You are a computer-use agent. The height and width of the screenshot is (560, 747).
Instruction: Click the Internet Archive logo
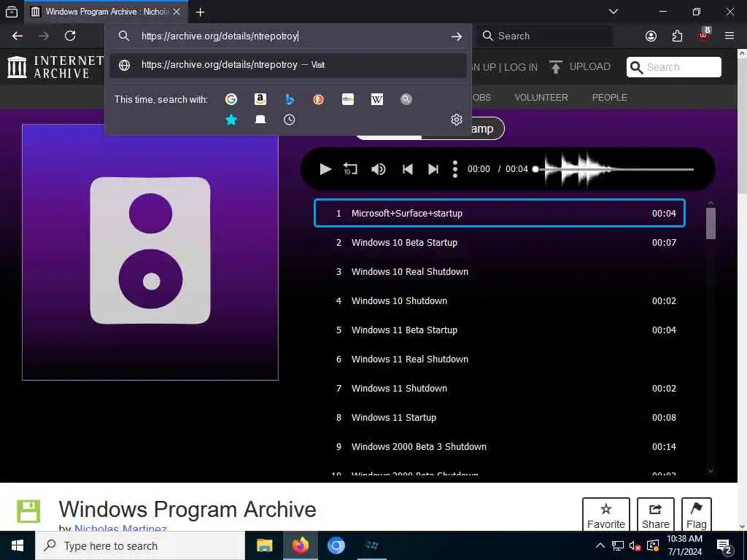click(x=55, y=66)
